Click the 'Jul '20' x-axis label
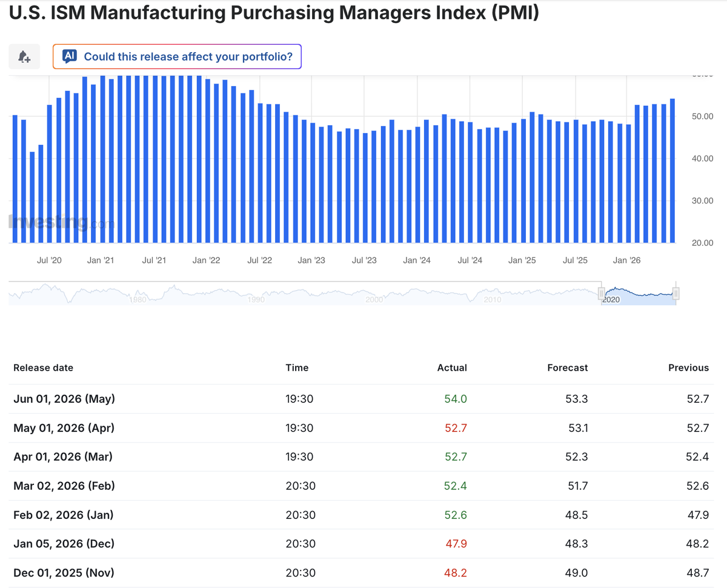Viewport: 727px width, 588px height. pos(49,260)
